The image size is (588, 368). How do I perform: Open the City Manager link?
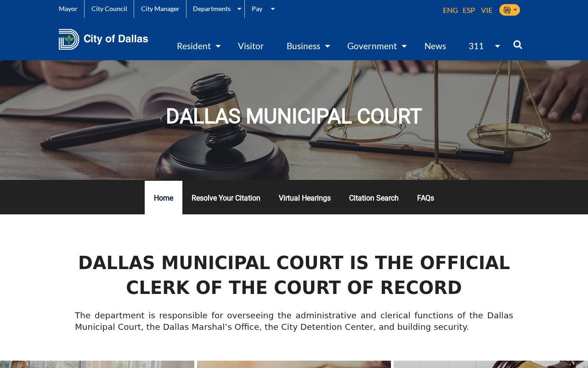(x=160, y=9)
